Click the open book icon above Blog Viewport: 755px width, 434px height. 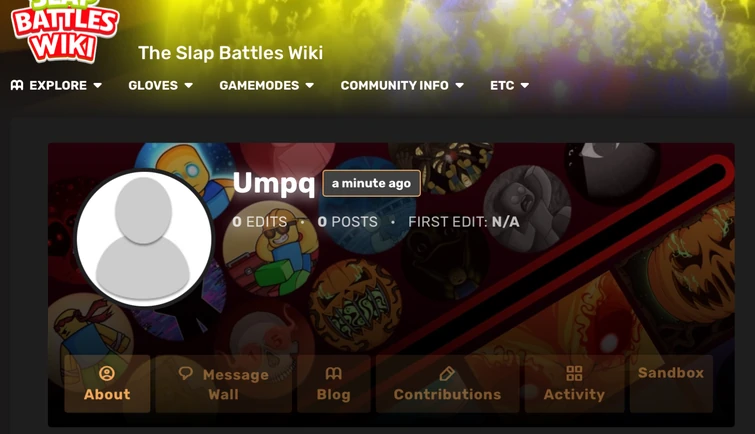(x=333, y=373)
